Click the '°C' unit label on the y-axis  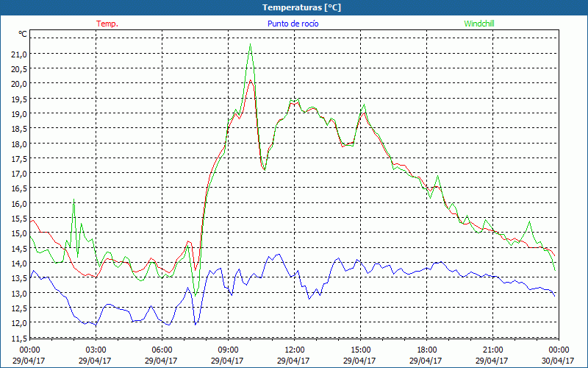(23, 34)
